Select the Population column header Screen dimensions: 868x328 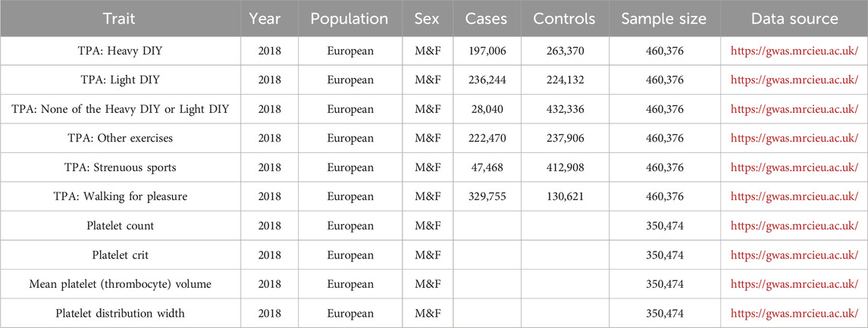(x=349, y=18)
